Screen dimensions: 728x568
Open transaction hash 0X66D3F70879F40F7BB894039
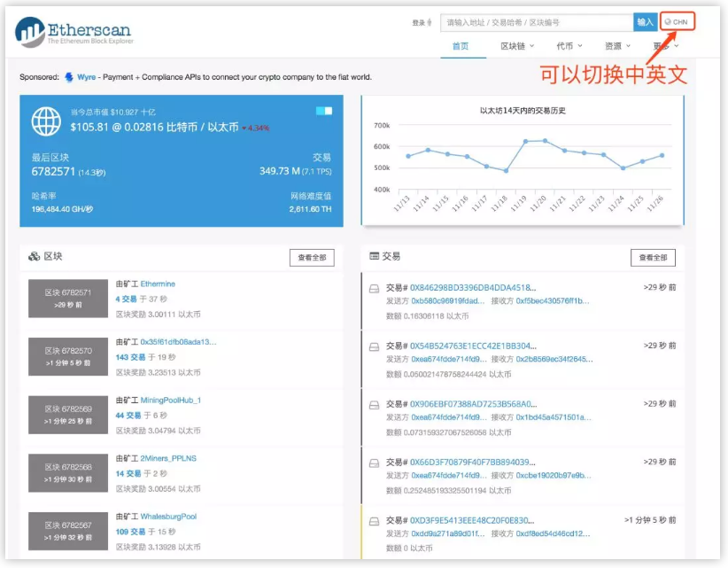[x=473, y=463]
